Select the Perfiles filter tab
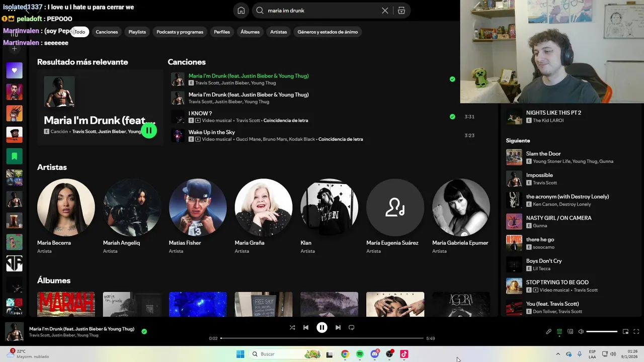Image resolution: width=644 pixels, height=362 pixels. (222, 32)
